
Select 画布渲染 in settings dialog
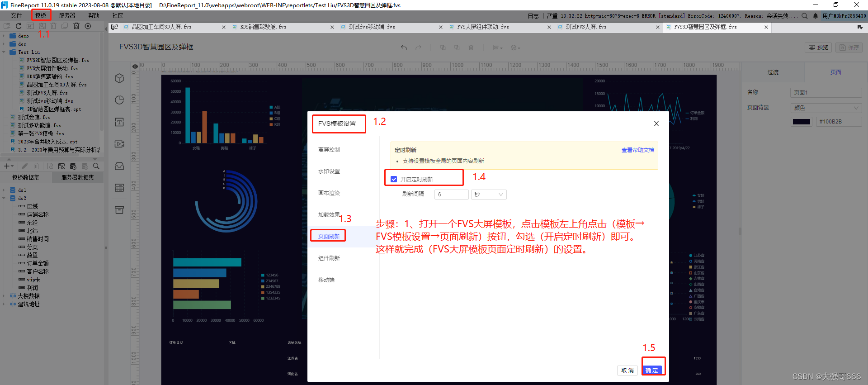click(329, 193)
